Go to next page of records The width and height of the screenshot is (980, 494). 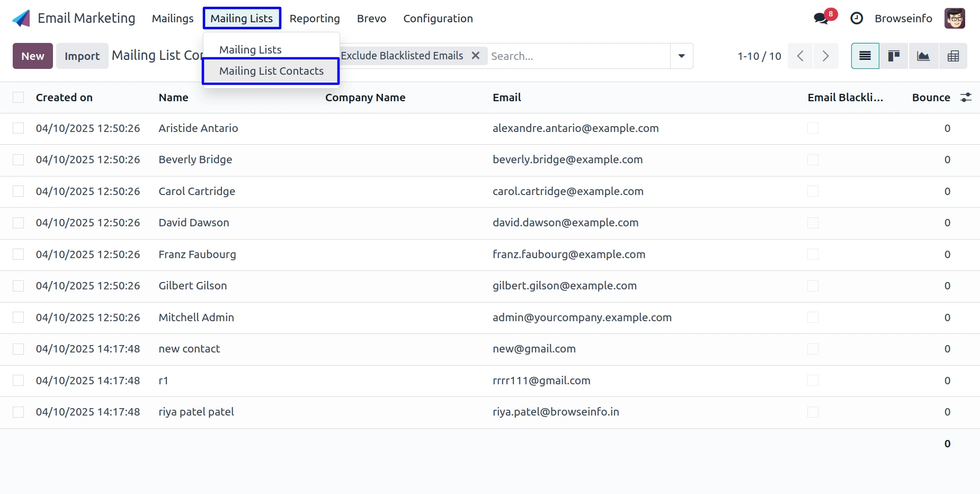pos(825,56)
